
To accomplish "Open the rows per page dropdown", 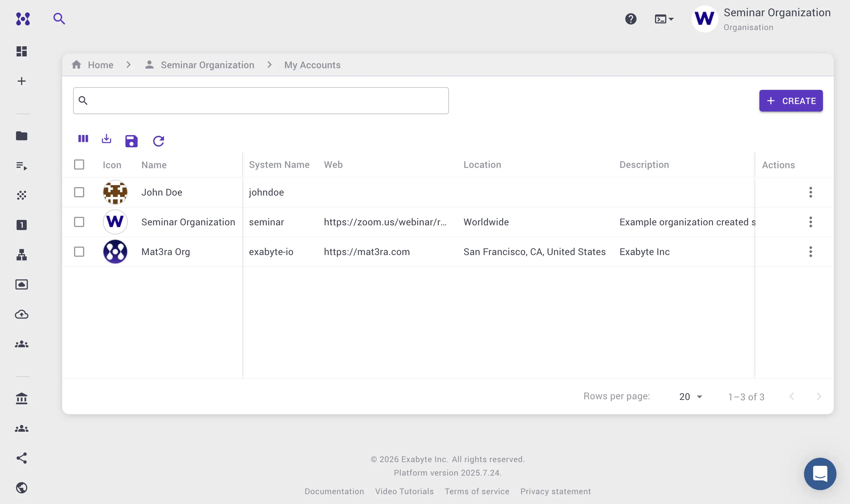I will (x=691, y=397).
